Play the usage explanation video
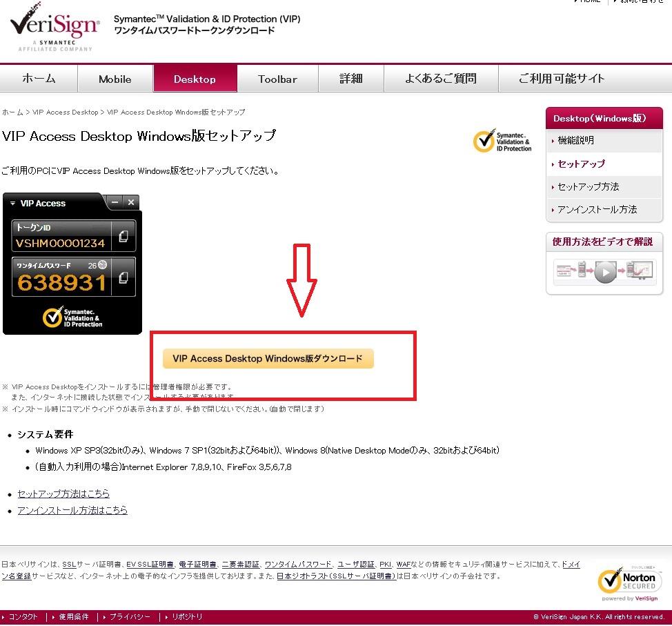The height and width of the screenshot is (626, 672). click(604, 272)
